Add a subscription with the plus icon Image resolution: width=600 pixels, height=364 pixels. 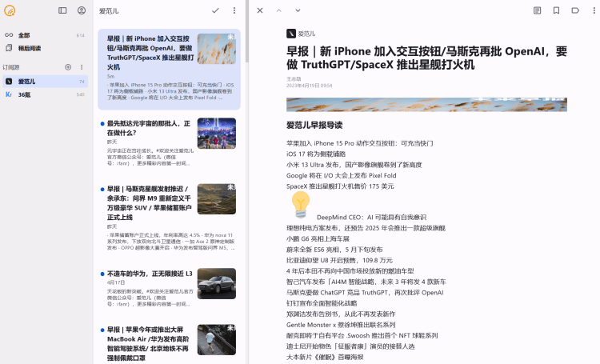click(x=68, y=67)
